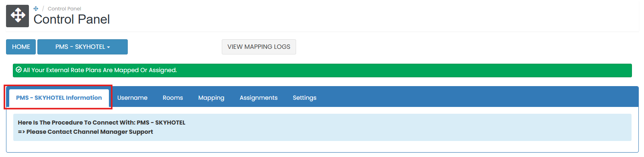The height and width of the screenshot is (157, 644).
Task: Click the 'All Your External Rate Plans' message
Action: pos(100,70)
